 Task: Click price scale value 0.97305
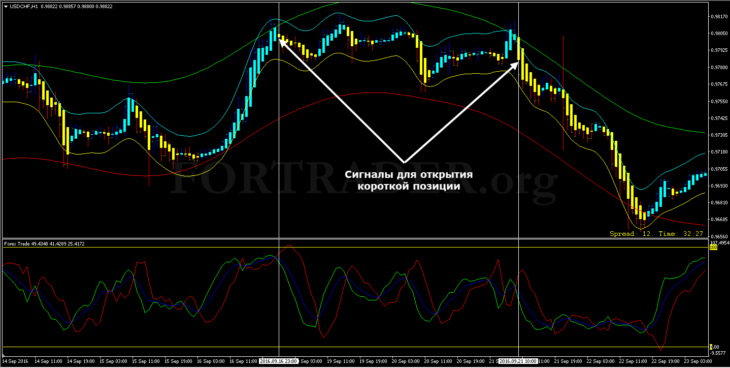tap(718, 135)
